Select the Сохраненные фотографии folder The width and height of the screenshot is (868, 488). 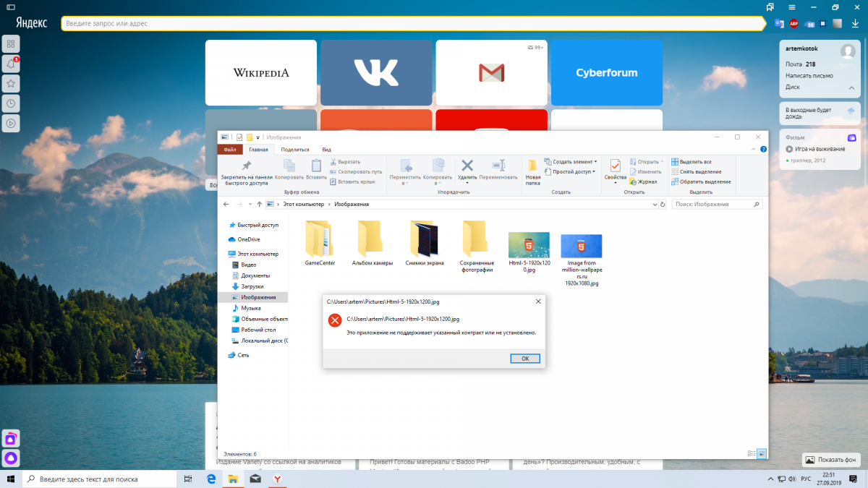(x=477, y=247)
